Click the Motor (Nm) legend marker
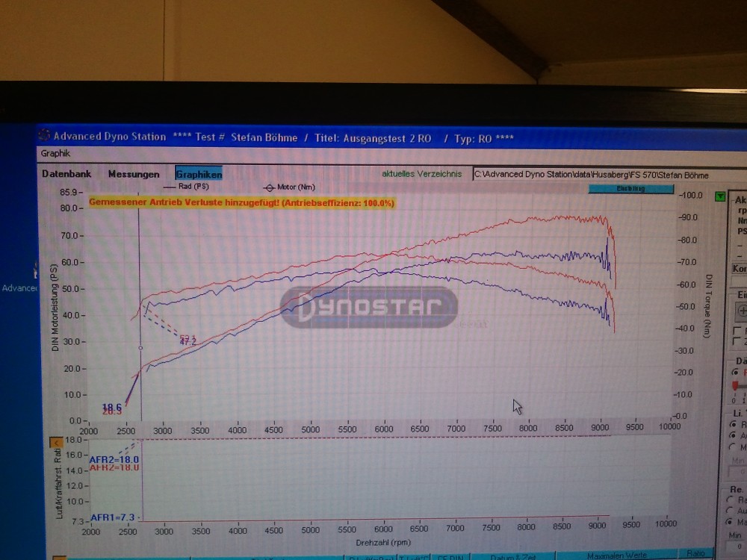 (269, 187)
